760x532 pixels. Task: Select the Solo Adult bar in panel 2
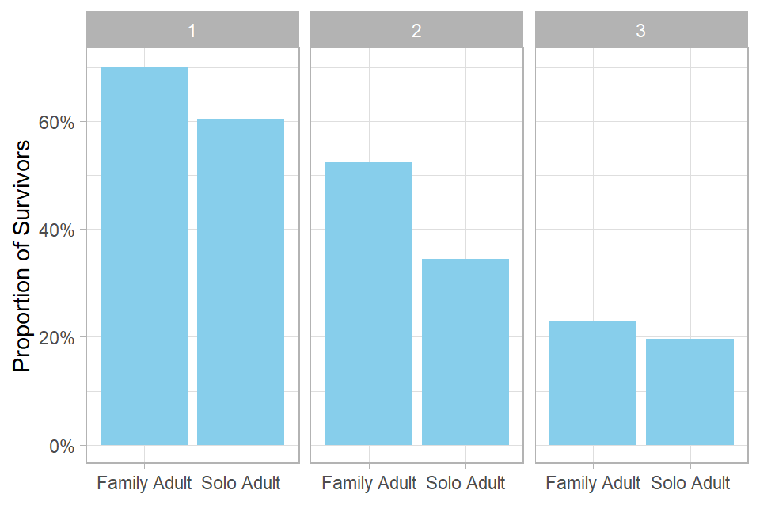[x=465, y=351]
